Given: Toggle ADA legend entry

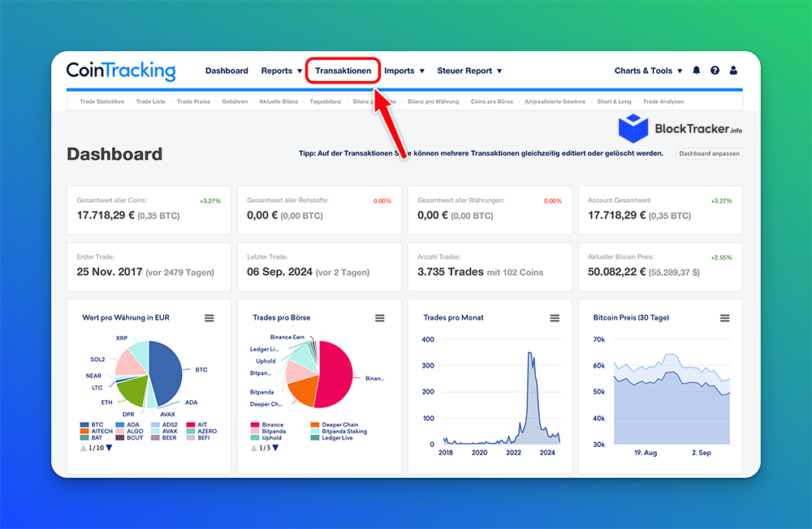Looking at the screenshot, I should click(x=127, y=424).
